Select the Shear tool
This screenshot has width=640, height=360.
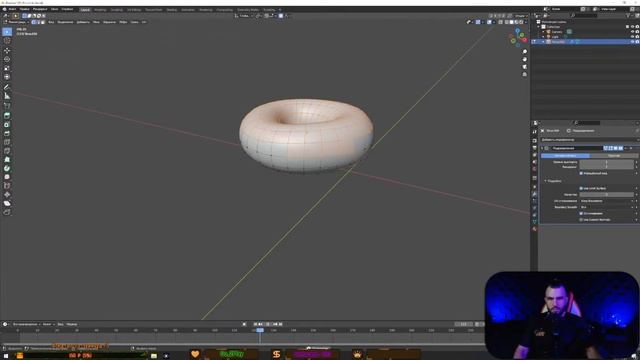pos(7,203)
